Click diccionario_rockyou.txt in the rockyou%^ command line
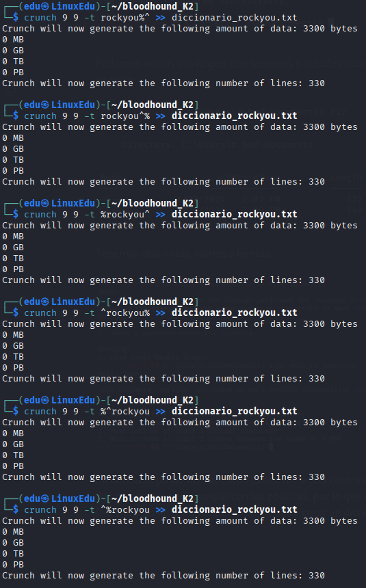 coord(234,18)
